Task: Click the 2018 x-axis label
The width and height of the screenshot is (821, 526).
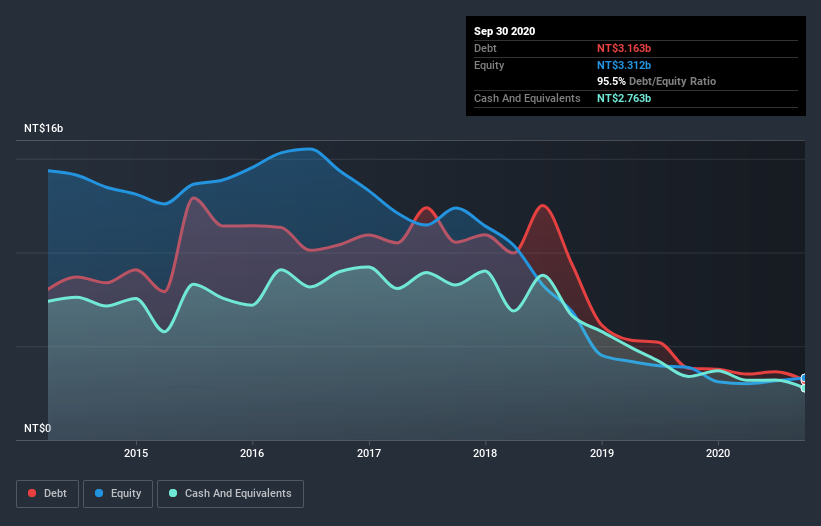Action: click(x=485, y=453)
